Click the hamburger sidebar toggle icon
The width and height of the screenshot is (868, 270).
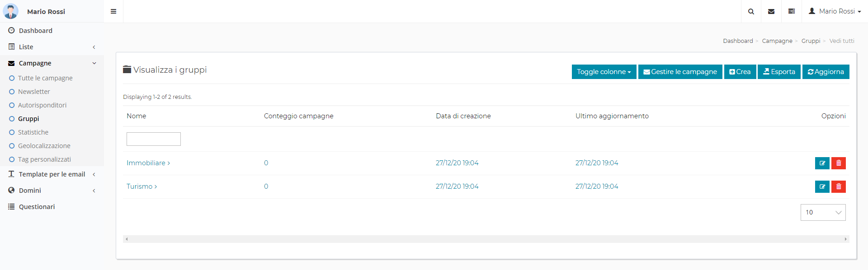[x=113, y=11]
